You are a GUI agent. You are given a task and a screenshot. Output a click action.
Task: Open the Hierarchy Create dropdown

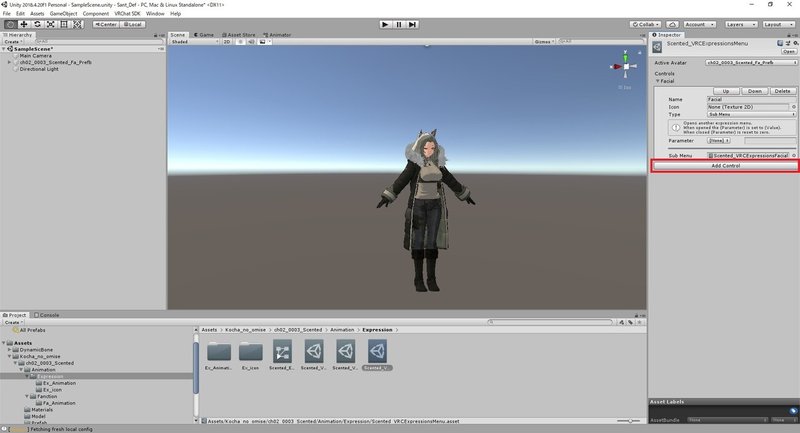pyautogui.click(x=13, y=42)
